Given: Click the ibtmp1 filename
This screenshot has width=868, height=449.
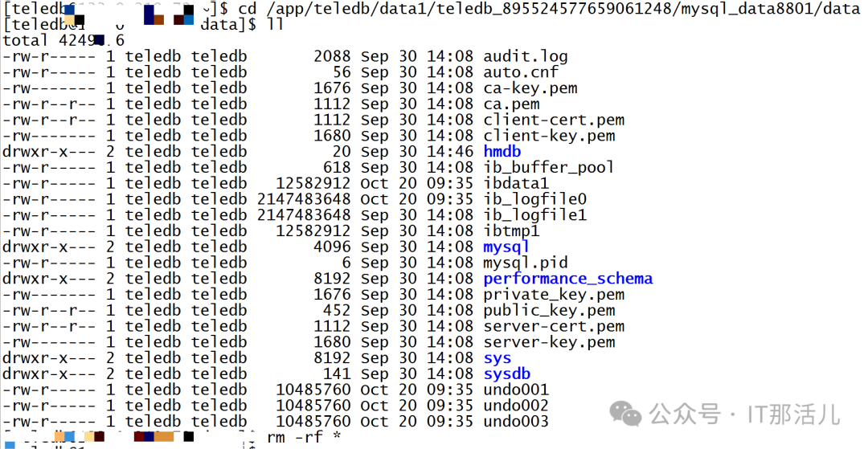Looking at the screenshot, I should point(511,231).
